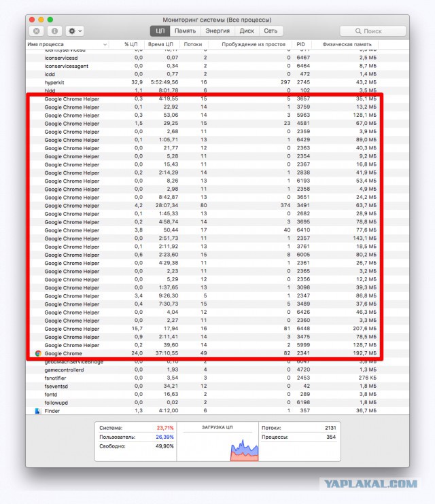The height and width of the screenshot is (504, 435).
Task: Sort by PID column header
Action: tap(301, 44)
